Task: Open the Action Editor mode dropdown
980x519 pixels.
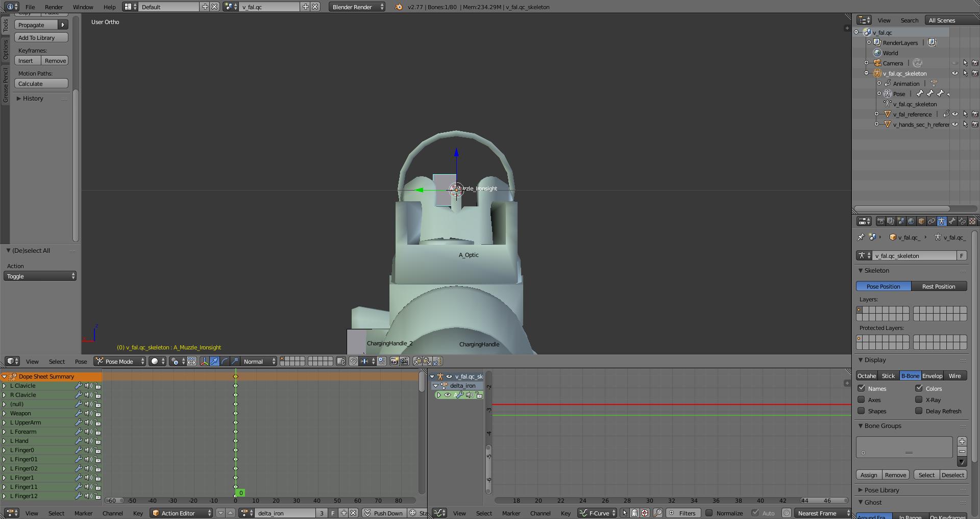Action: 182,513
